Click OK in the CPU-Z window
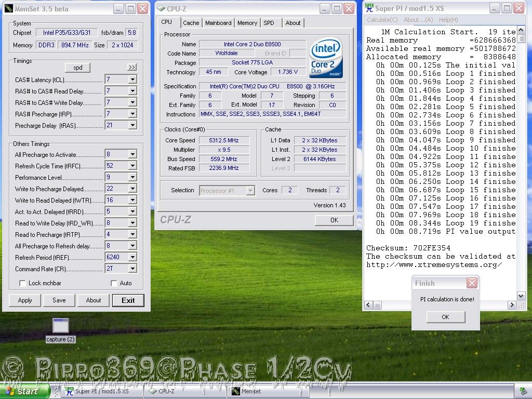The width and height of the screenshot is (532, 399). point(334,220)
